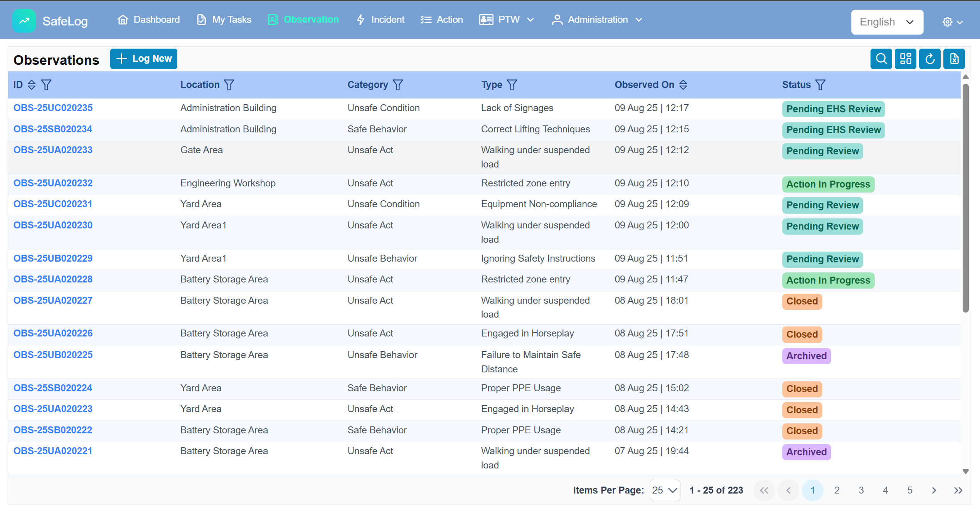
Task: Click the Log New button
Action: coord(143,59)
